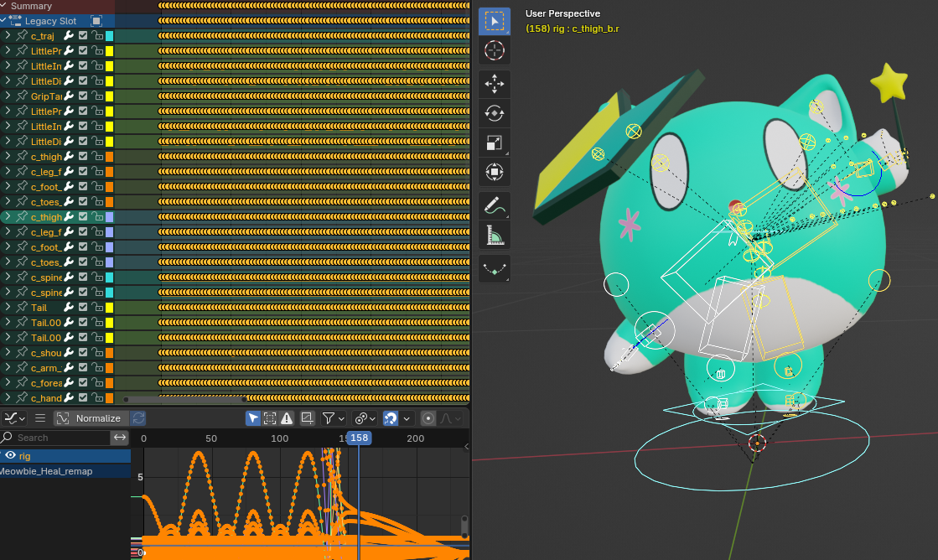Select the Breakdowner pose tool
The image size is (938, 560).
[494, 268]
